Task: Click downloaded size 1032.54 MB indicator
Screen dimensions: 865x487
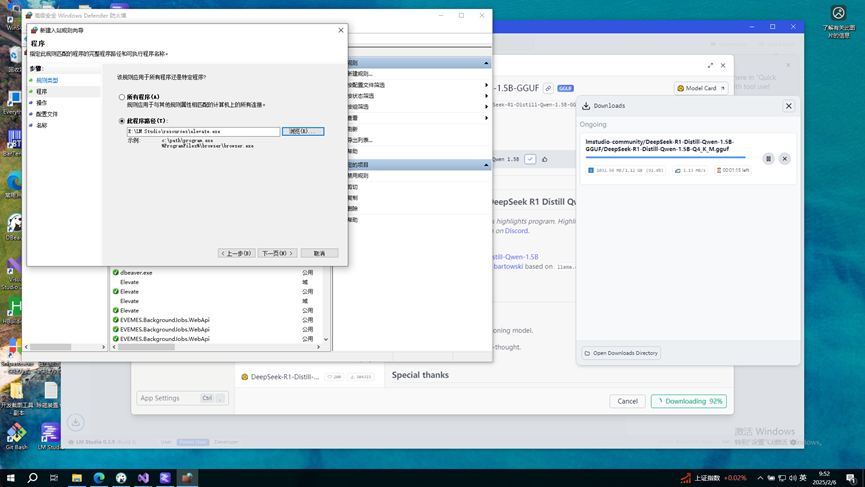Action: click(626, 170)
